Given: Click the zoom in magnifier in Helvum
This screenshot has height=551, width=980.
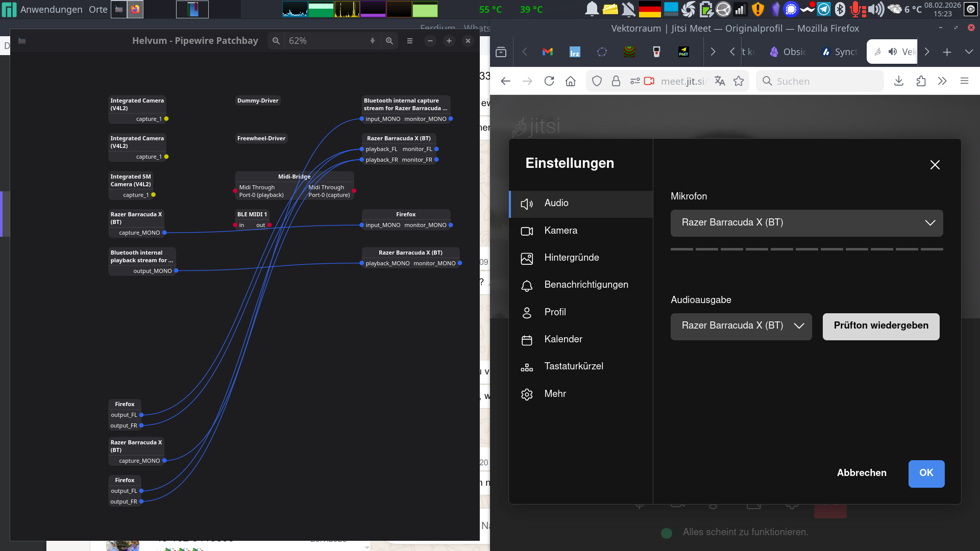Looking at the screenshot, I should [x=389, y=41].
